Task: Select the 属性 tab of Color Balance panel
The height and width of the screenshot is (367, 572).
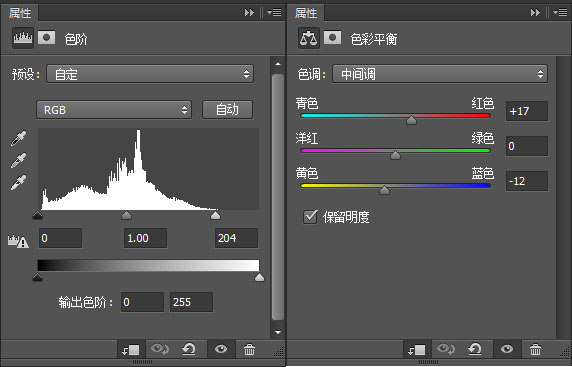Action: coord(306,13)
